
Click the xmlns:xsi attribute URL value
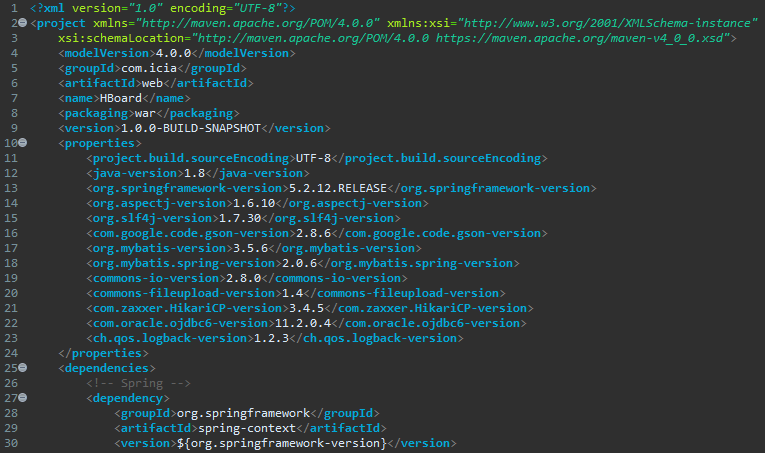[607, 23]
